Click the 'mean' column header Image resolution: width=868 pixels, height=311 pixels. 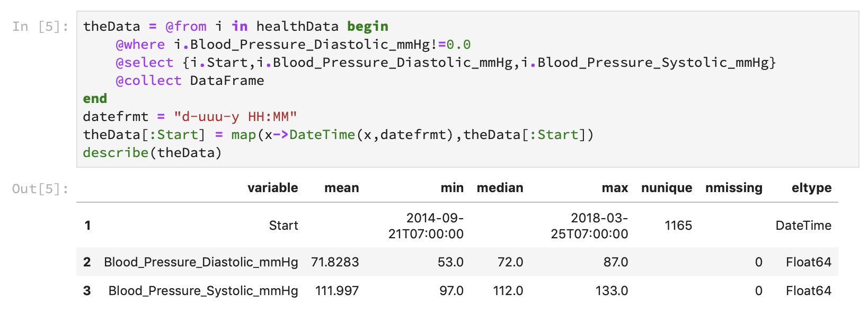point(341,188)
